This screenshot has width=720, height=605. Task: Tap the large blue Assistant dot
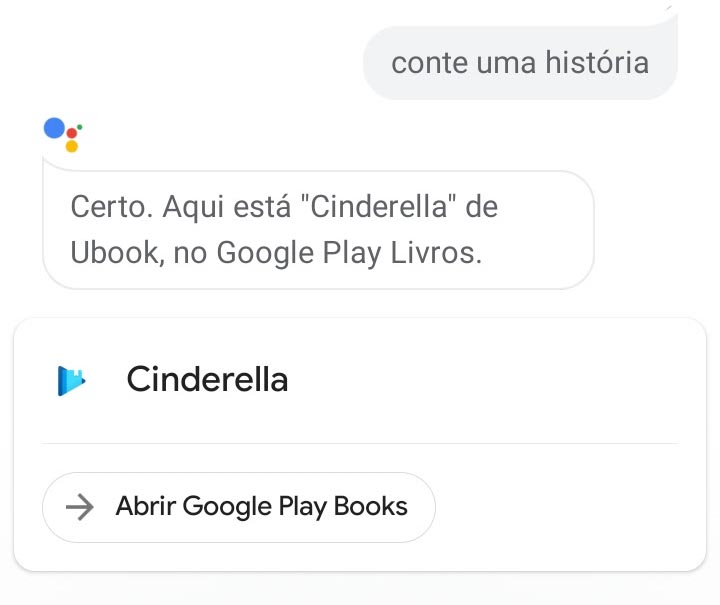click(54, 128)
